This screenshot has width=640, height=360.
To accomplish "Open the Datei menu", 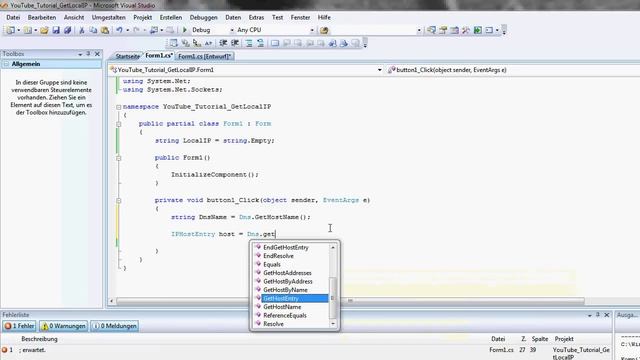I will (x=13, y=18).
